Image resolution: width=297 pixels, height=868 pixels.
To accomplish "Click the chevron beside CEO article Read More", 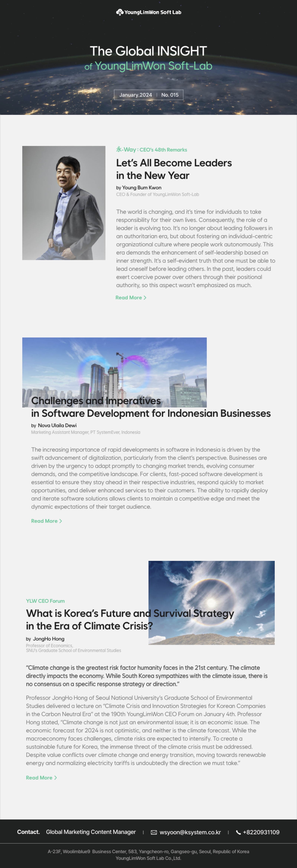I will pos(145,297).
